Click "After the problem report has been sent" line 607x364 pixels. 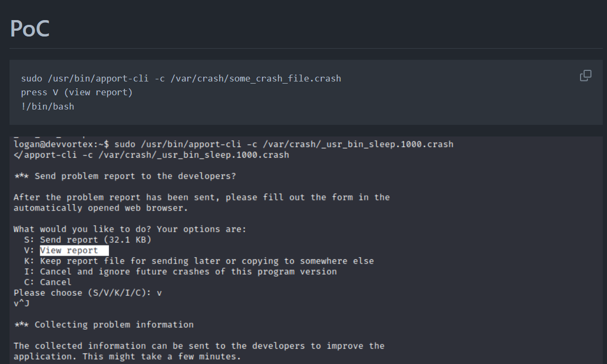point(201,197)
